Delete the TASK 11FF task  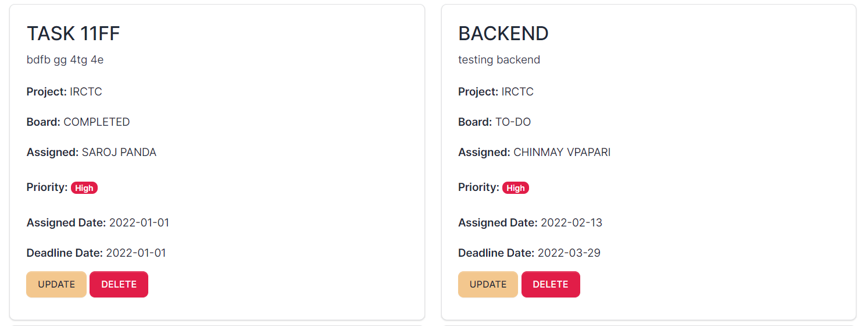[119, 284]
